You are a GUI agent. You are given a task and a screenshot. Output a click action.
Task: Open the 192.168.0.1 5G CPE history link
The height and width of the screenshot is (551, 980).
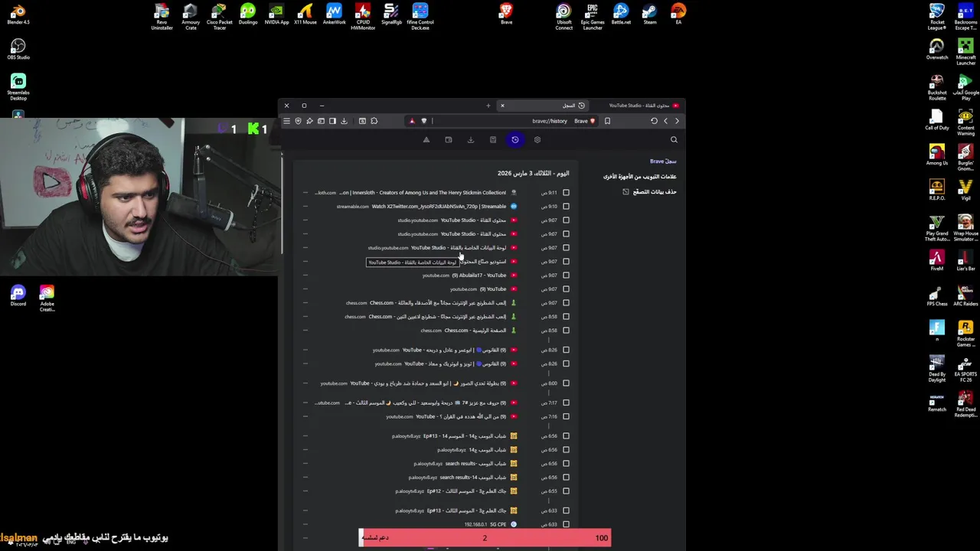(498, 525)
